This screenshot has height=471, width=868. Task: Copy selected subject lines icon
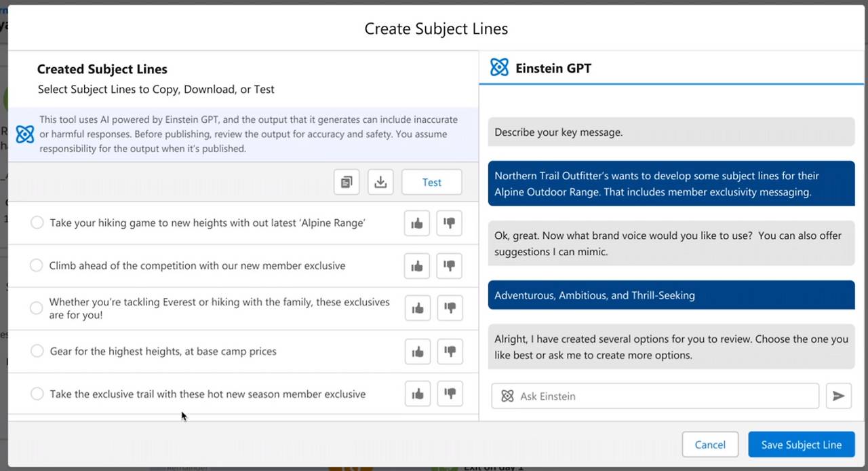tap(347, 182)
